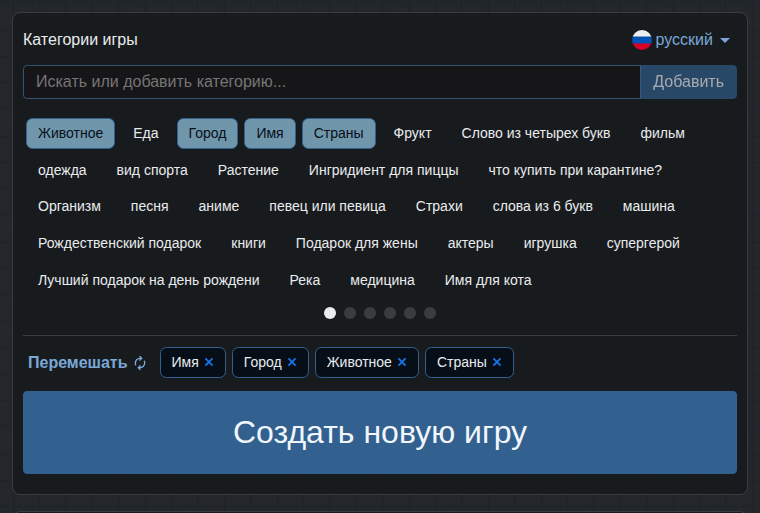Screen dimensions: 760x513
Task: Choose the Организм category
Action: [69, 207]
